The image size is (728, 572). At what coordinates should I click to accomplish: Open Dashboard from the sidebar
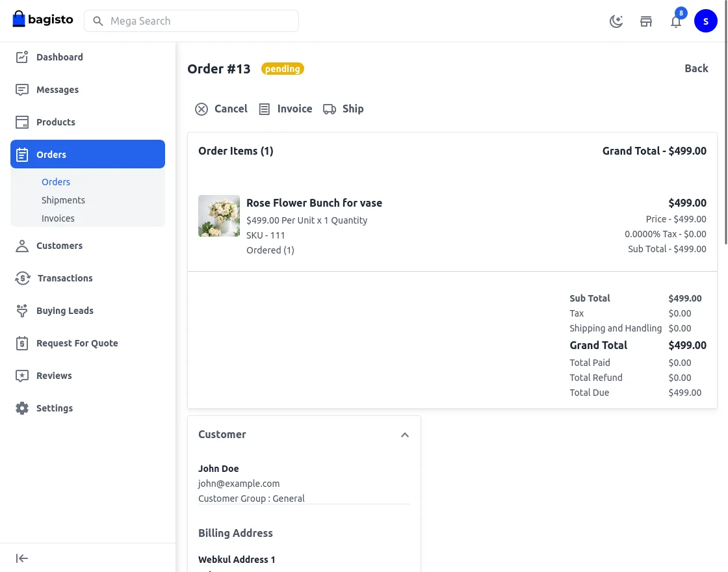[x=22, y=57]
